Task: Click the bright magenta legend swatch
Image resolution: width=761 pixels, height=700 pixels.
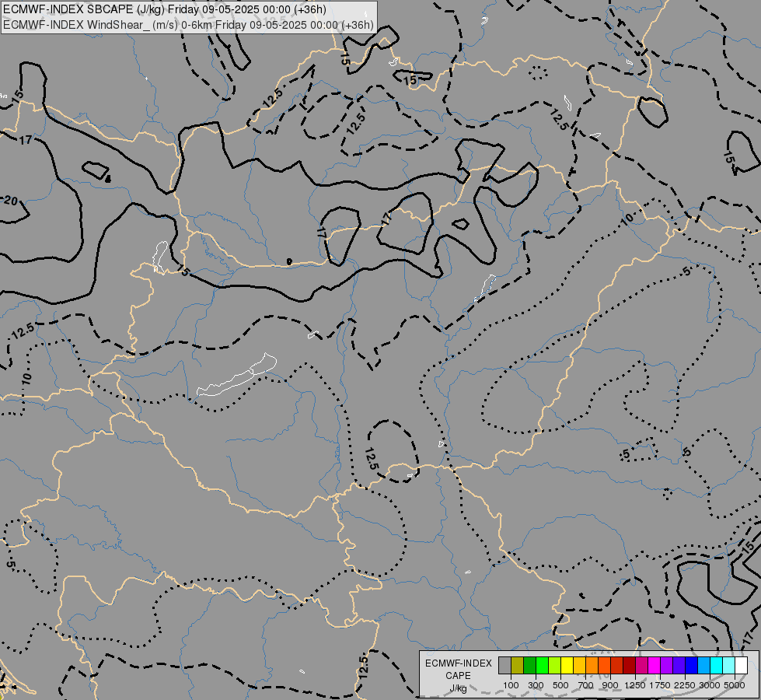Action: pos(655,665)
